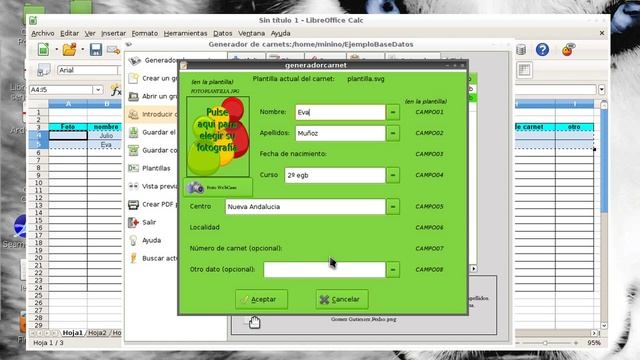Image resolution: width=640 pixels, height=360 pixels.
Task: Open the blue Help question mark icon
Action: click(542, 49)
